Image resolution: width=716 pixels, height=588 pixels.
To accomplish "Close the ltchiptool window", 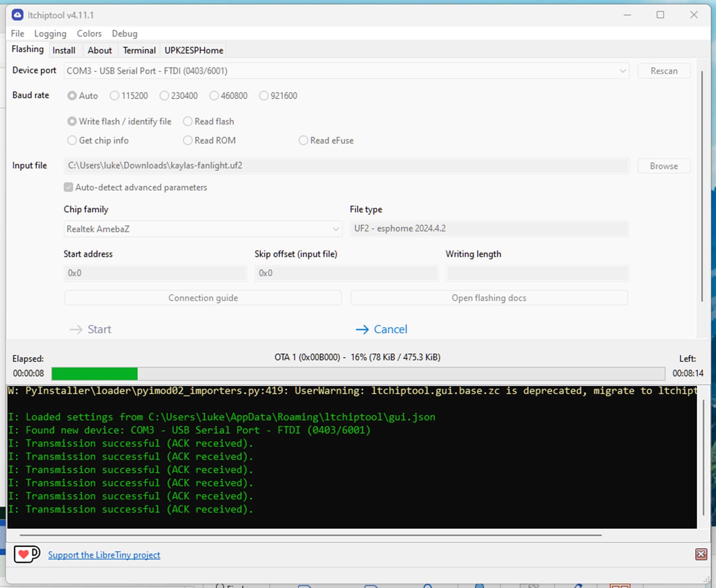I will (694, 15).
